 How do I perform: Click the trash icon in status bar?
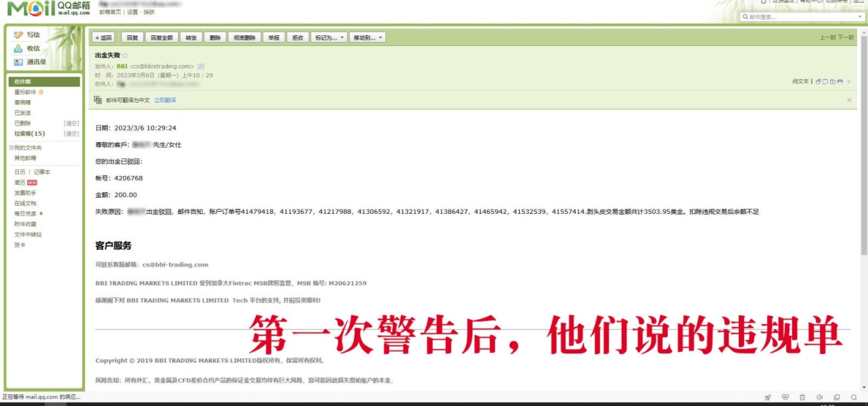click(802, 397)
